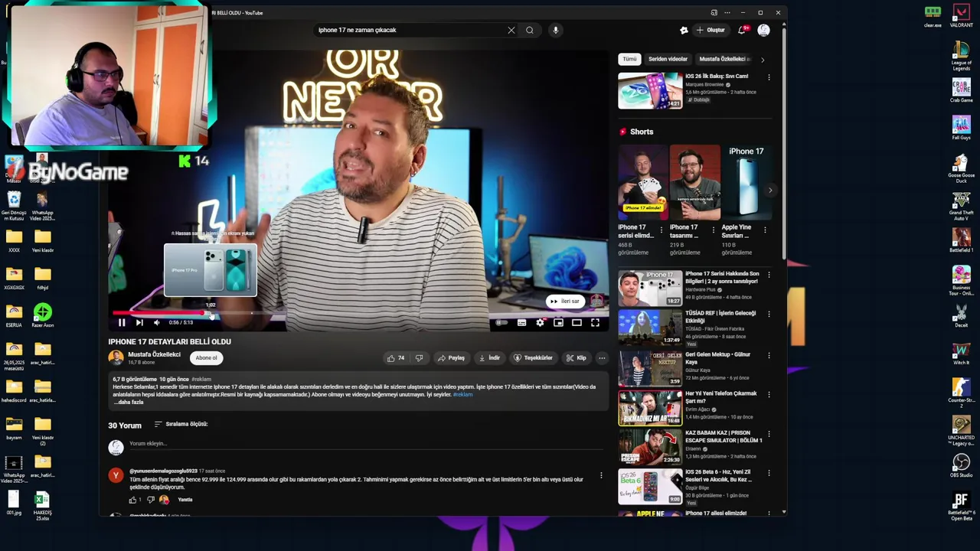Open the Oluştur create button
This screenshot has height=551, width=980.
click(711, 30)
